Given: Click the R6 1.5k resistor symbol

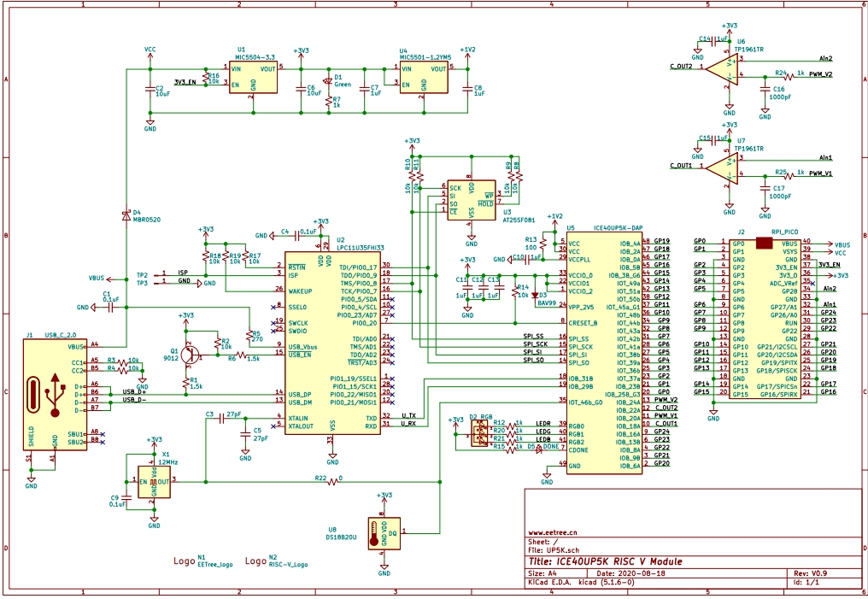Looking at the screenshot, I should [x=240, y=355].
